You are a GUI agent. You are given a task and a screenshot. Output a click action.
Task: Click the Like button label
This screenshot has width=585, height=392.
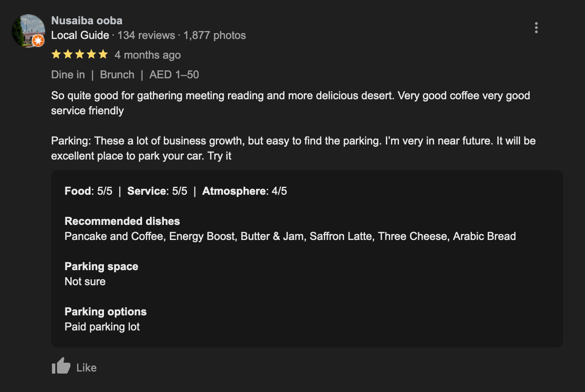pyautogui.click(x=86, y=368)
